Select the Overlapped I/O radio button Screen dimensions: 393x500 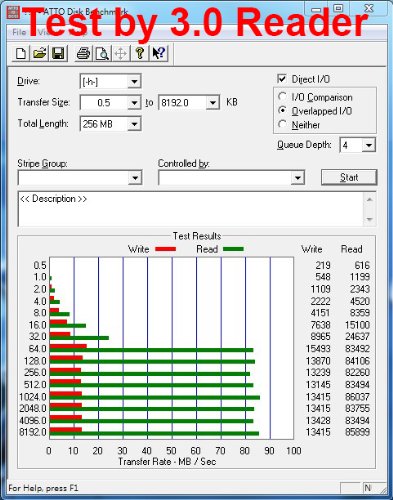click(x=282, y=110)
